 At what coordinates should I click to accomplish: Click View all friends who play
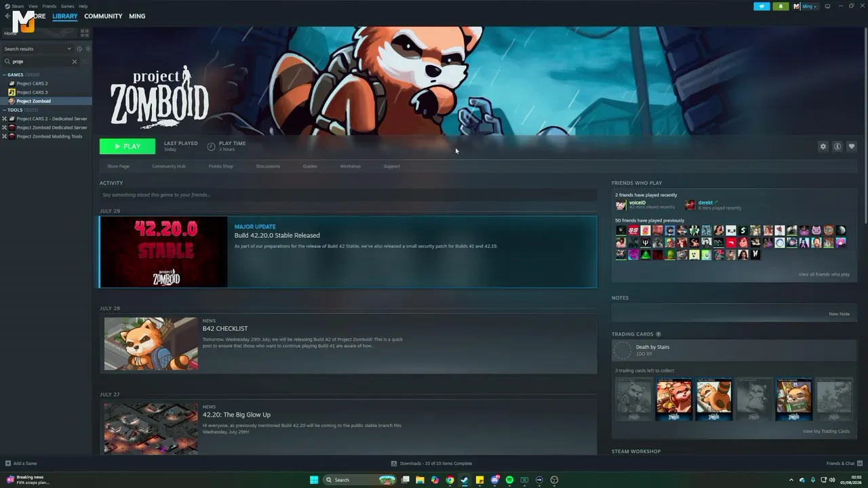pos(824,274)
